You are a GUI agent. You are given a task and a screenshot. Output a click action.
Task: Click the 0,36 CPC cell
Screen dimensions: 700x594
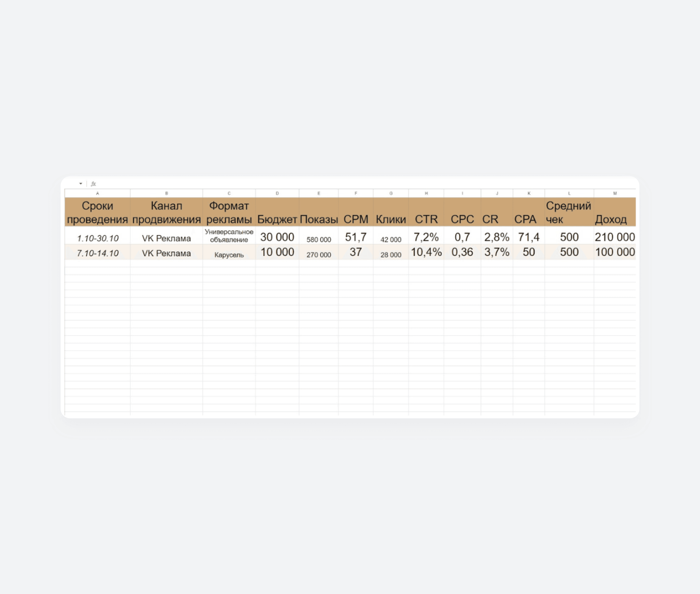462,252
